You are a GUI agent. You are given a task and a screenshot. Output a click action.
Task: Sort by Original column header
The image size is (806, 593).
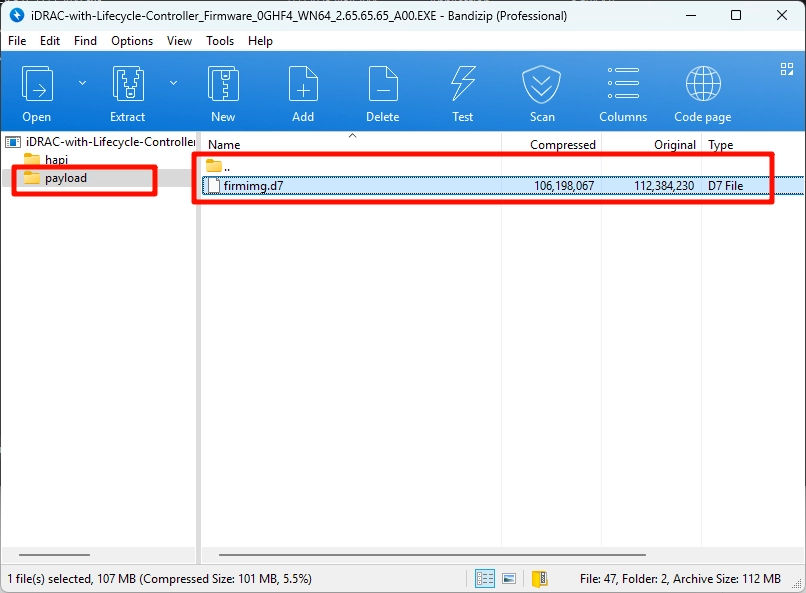coord(674,145)
